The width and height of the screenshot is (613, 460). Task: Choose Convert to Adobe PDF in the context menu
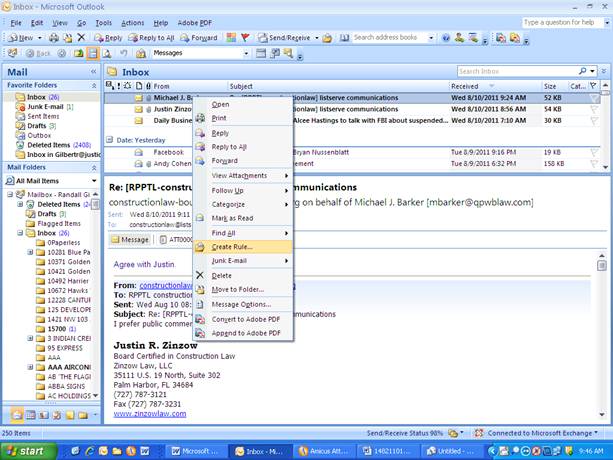tap(243, 319)
